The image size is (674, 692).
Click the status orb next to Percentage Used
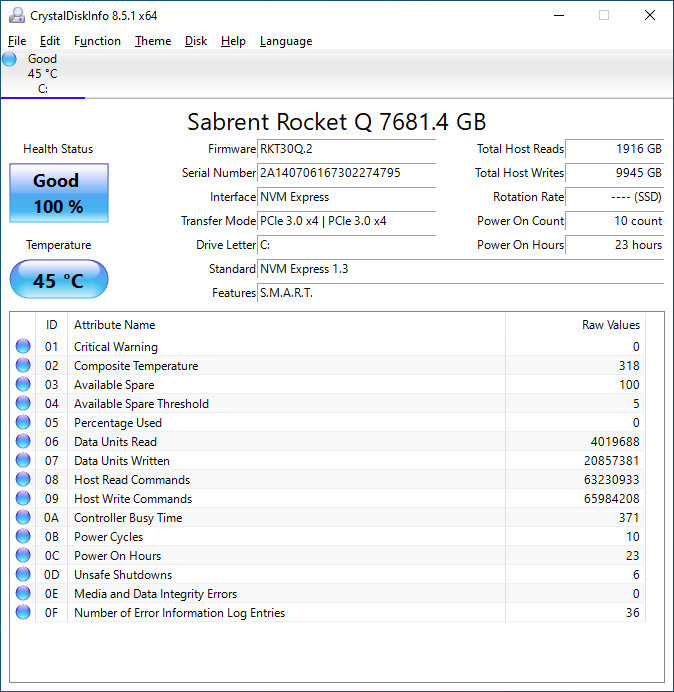click(x=23, y=423)
